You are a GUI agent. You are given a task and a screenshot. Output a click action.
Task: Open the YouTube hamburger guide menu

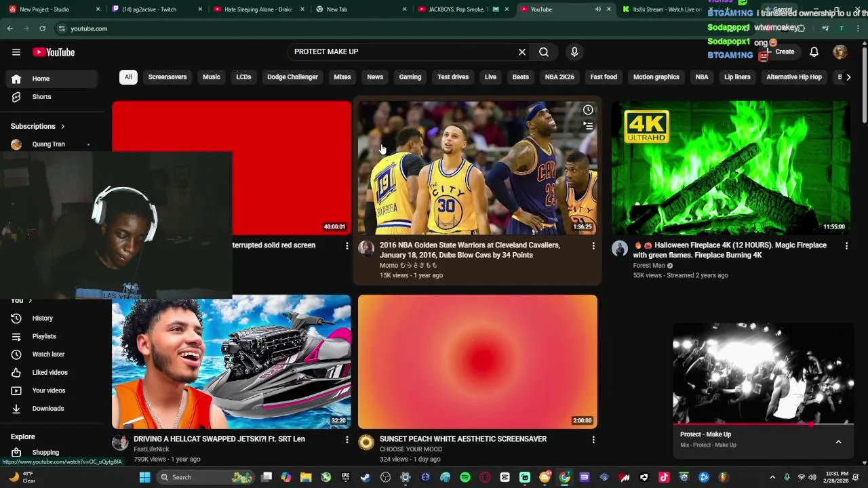tap(16, 52)
